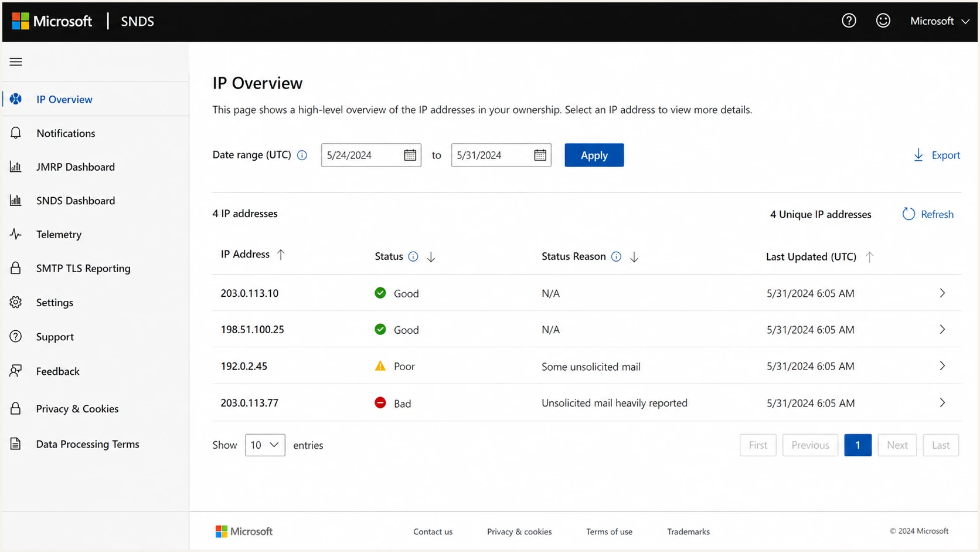This screenshot has width=980, height=552.
Task: Click the Export download icon
Action: point(918,155)
